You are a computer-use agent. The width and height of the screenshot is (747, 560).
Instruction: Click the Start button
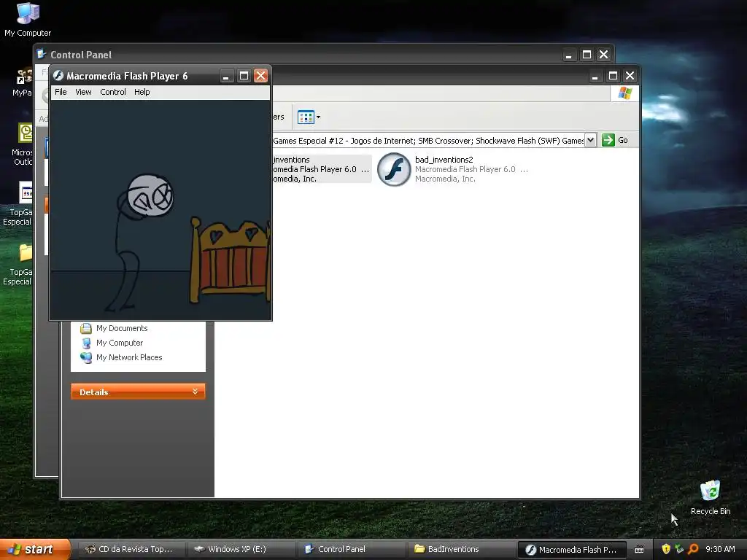(35, 549)
